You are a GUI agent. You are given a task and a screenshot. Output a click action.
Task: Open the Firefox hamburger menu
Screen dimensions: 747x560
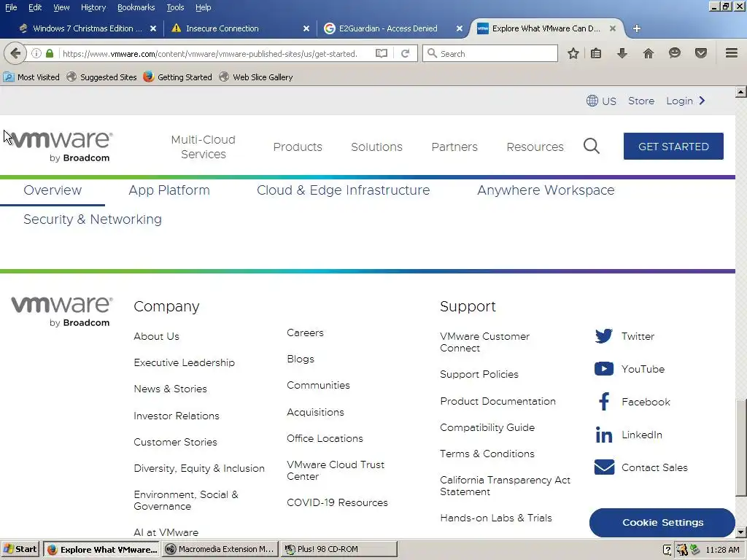coord(732,53)
